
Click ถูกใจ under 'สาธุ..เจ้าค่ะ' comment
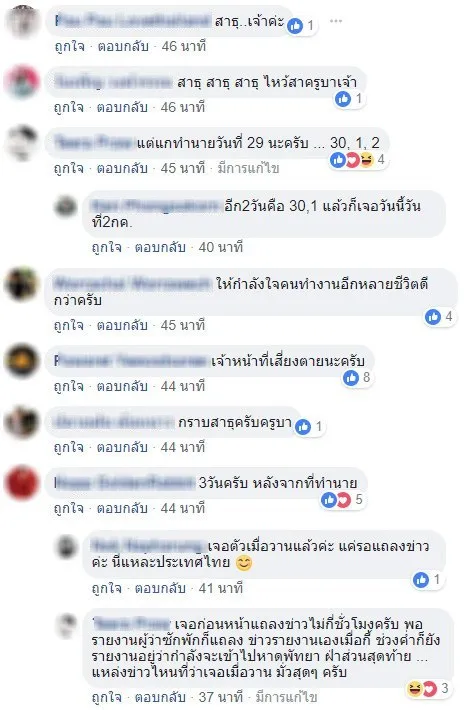(x=69, y=46)
